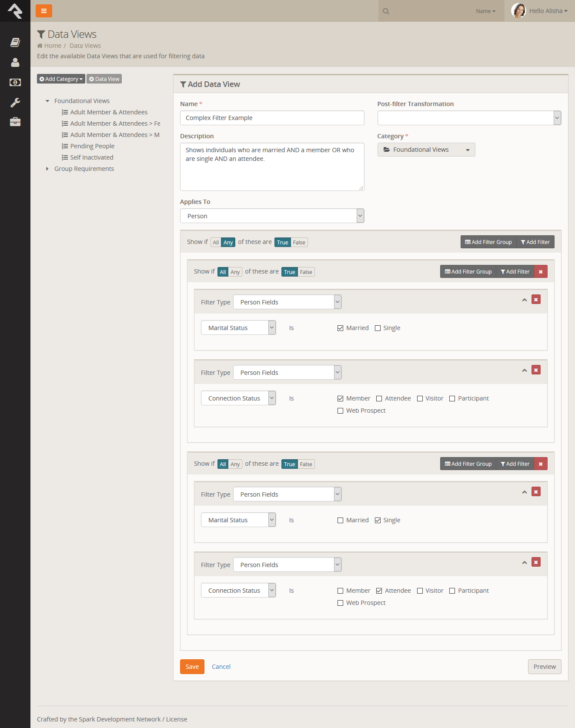
Task: Remove the first Connection Status filter
Action: (536, 370)
